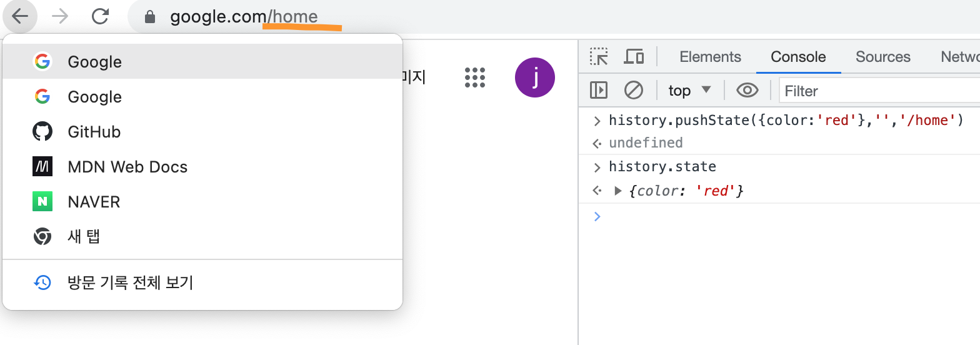The width and height of the screenshot is (980, 345).
Task: Expand the {color: 'red'} object triangle
Action: [618, 191]
